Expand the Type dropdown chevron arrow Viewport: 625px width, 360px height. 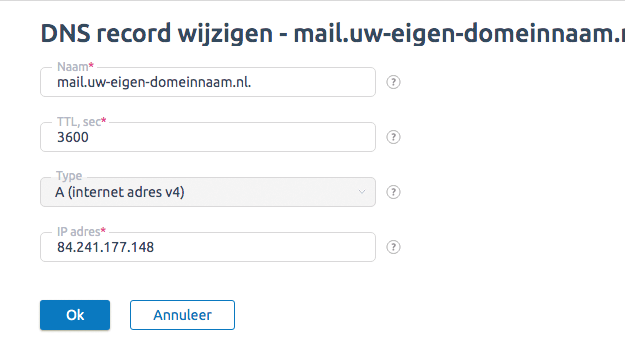362,192
